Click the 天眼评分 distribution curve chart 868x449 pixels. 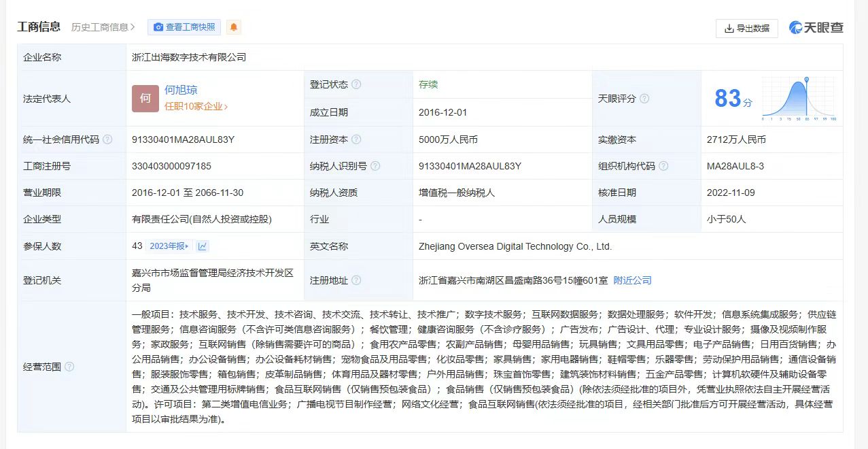(799, 99)
